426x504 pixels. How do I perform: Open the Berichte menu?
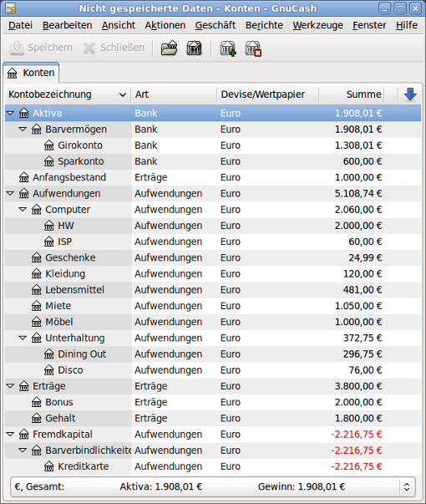point(265,25)
